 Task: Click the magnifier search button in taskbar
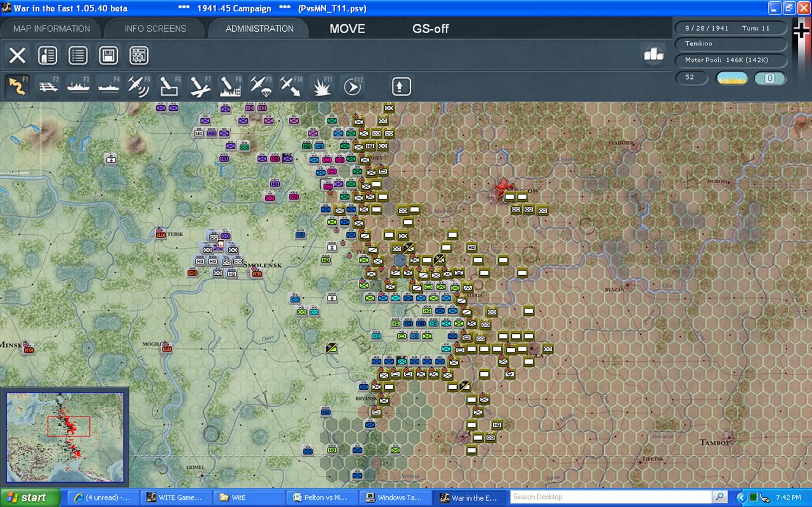click(x=720, y=497)
